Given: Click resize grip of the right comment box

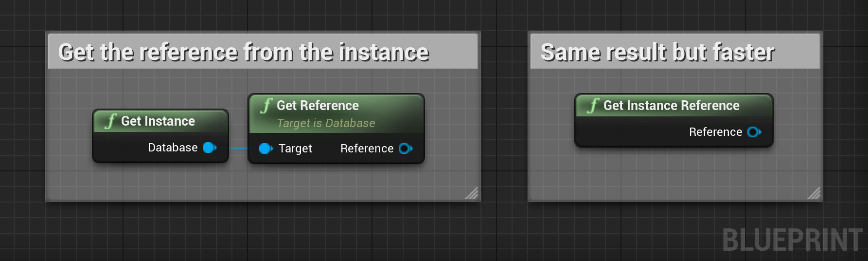Looking at the screenshot, I should point(814,193).
